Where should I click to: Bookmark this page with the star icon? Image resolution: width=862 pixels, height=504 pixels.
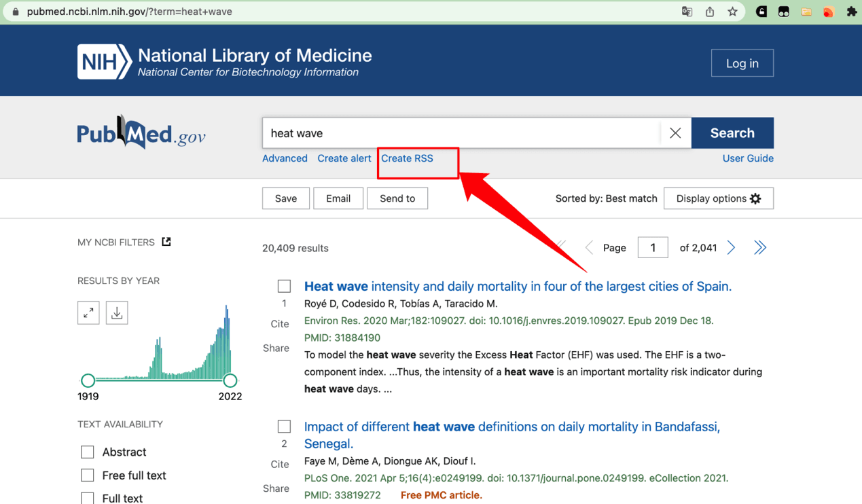(x=733, y=12)
